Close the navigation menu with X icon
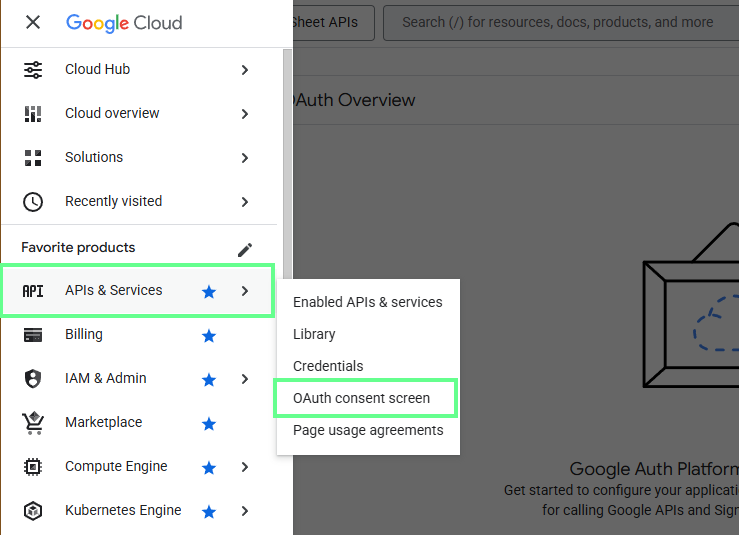Viewport: 739px width, 535px height. (x=33, y=22)
